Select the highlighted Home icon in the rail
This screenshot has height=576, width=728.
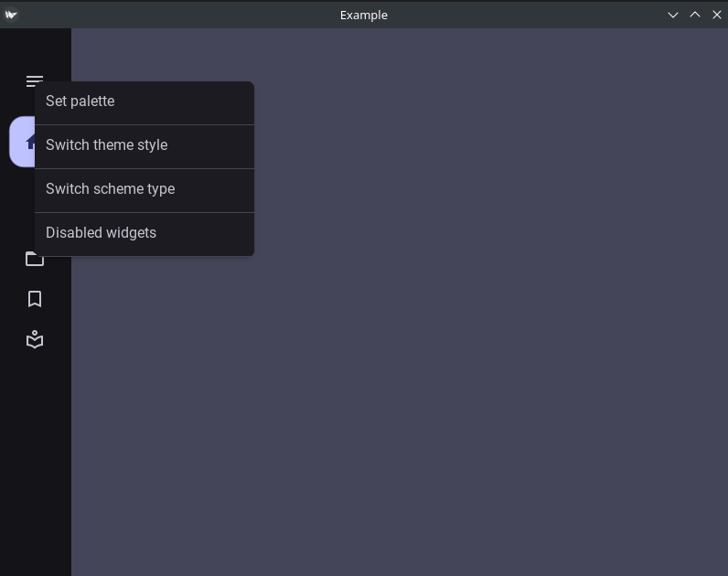coord(22,142)
